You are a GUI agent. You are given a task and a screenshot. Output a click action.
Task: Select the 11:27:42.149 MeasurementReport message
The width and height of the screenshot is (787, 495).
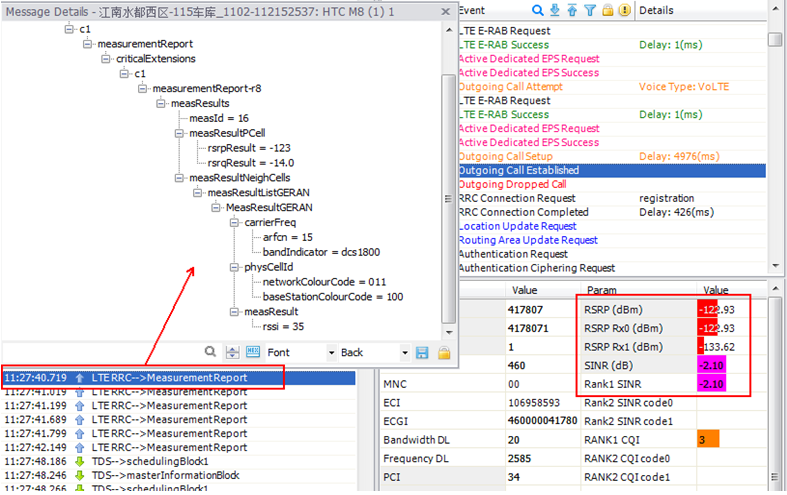179,447
